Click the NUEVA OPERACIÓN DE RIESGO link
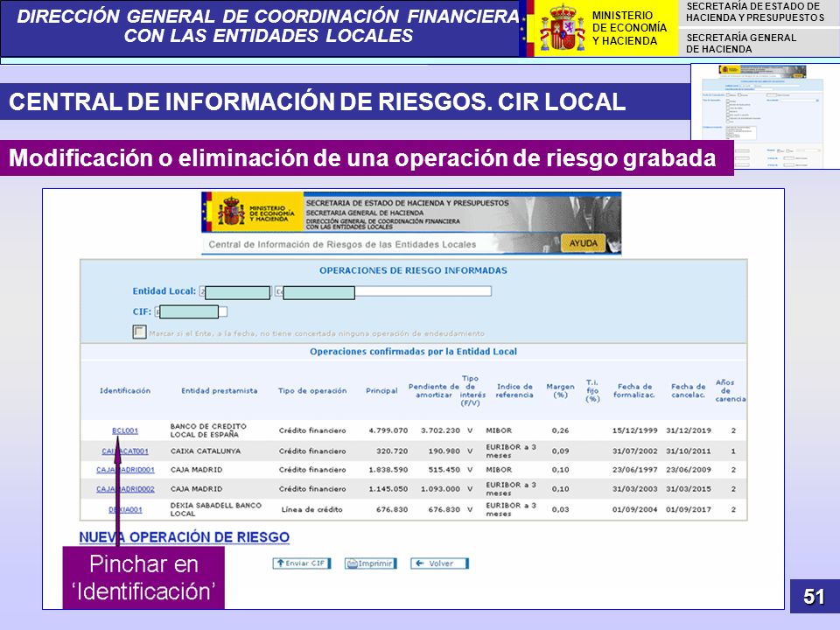Screen dimensions: 840x630 tap(185, 537)
